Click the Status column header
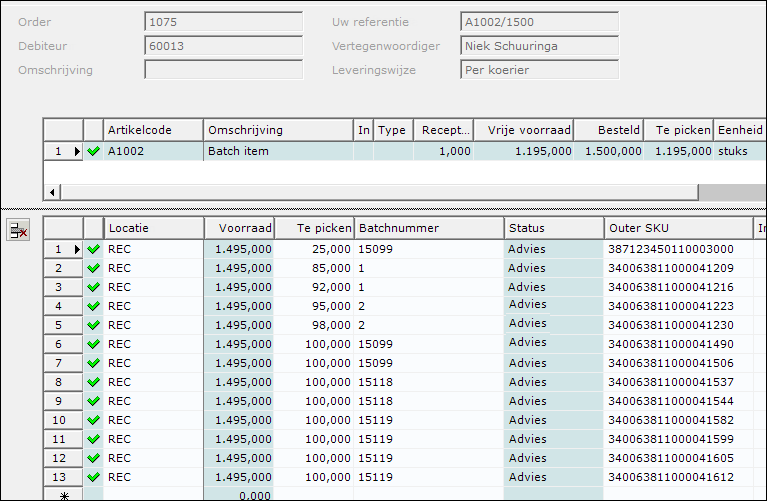 click(x=554, y=228)
